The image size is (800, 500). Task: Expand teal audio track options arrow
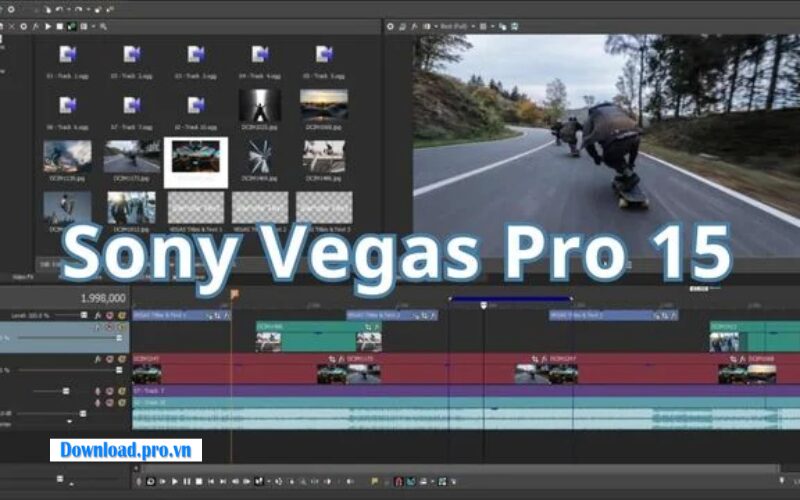point(69,421)
